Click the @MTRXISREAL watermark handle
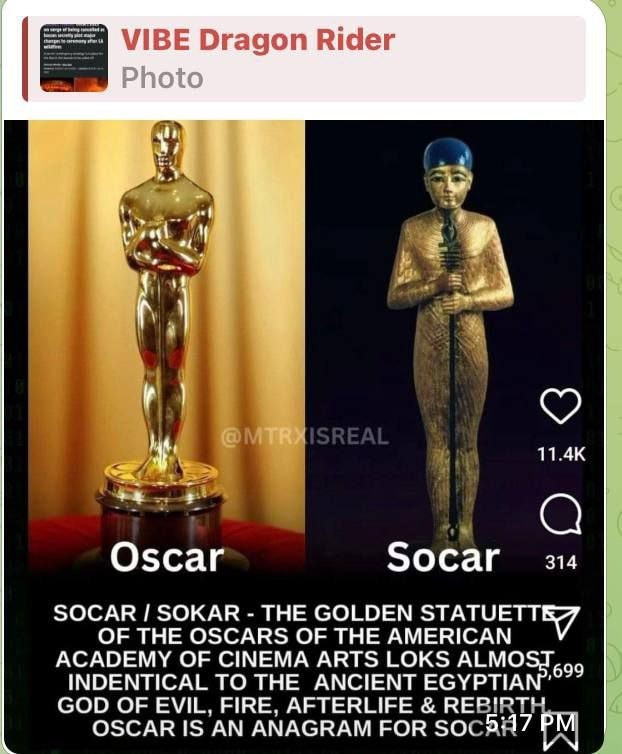 point(305,436)
